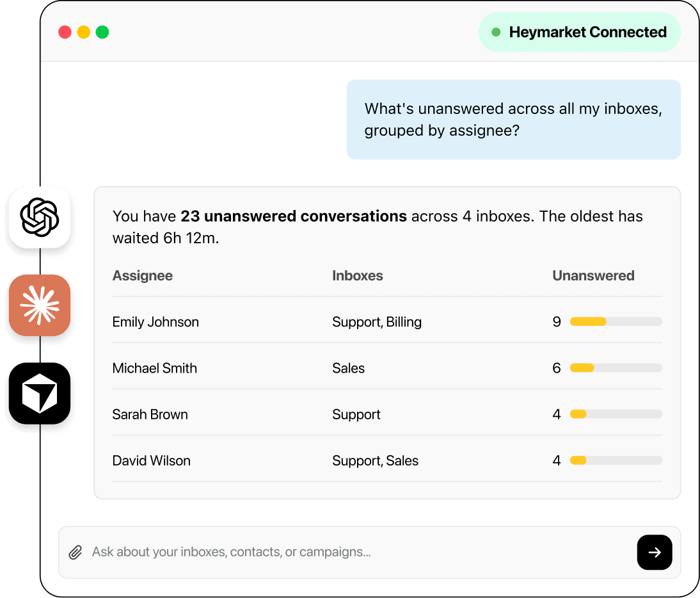
Task: Click the yellow minimize window dot
Action: [x=83, y=32]
